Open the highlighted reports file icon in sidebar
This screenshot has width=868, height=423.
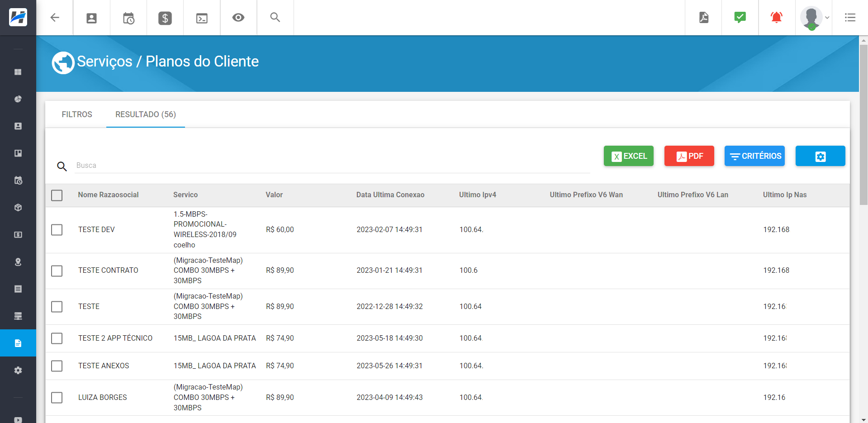click(x=18, y=343)
